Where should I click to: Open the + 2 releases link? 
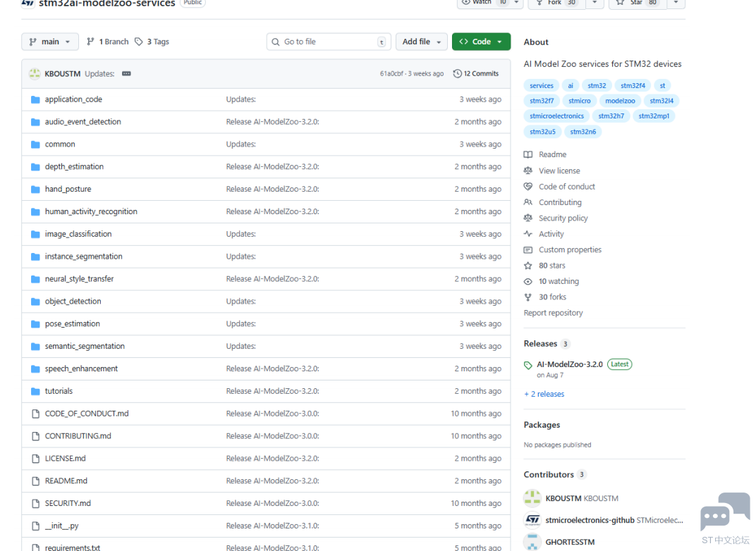[x=544, y=394]
